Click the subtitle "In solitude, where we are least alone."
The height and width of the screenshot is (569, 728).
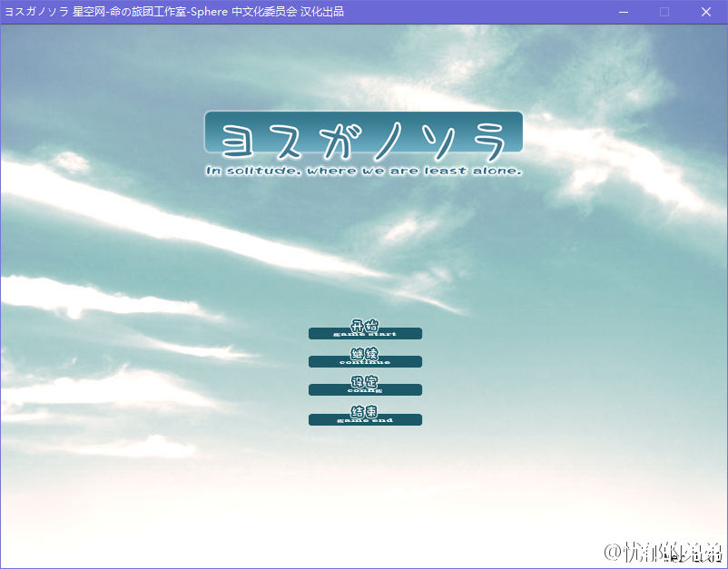364,170
